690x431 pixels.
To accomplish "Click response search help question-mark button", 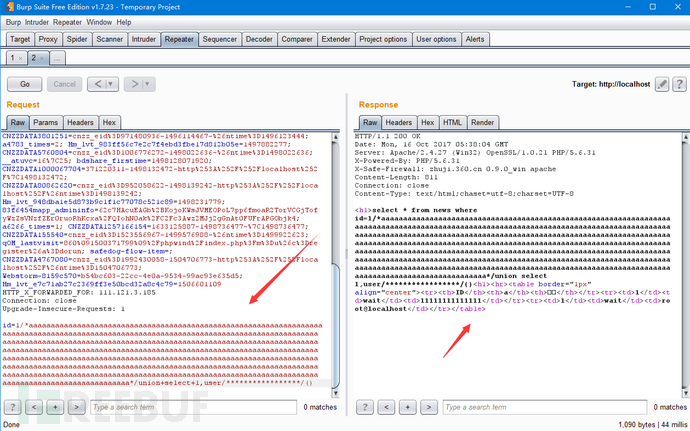I will coord(365,407).
